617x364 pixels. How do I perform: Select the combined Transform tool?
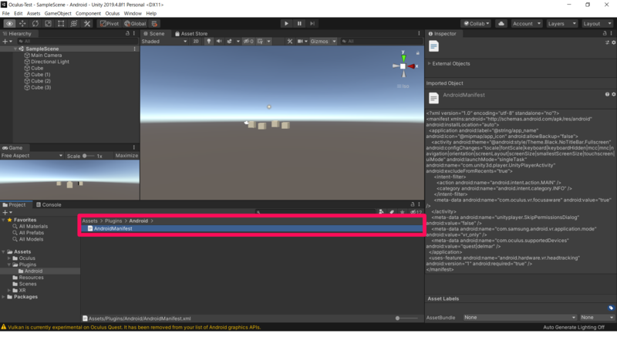tap(73, 24)
